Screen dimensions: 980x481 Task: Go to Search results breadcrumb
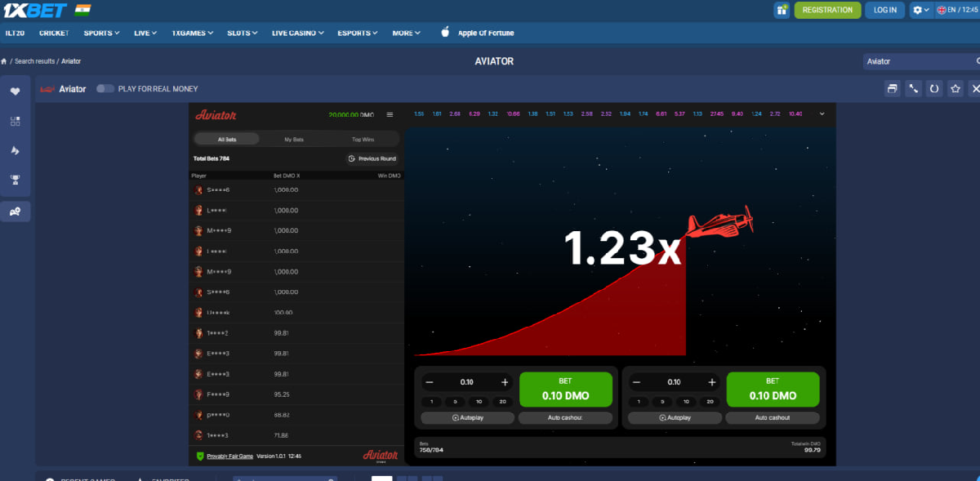pos(34,61)
